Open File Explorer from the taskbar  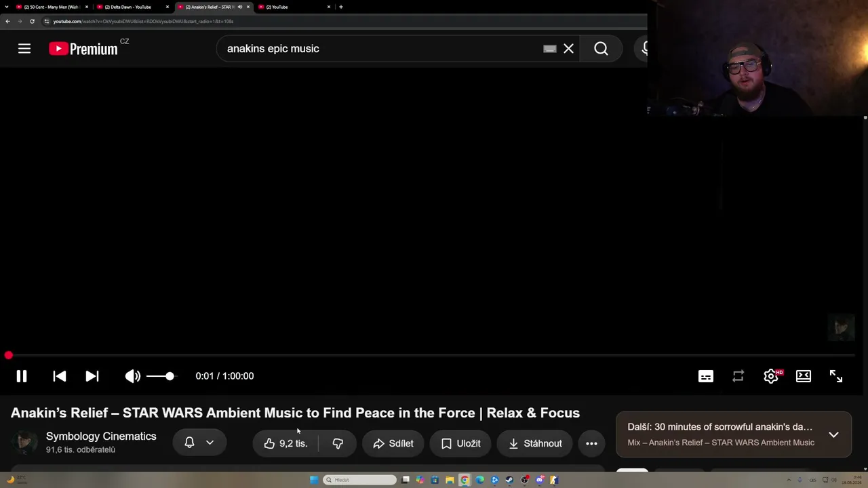(x=450, y=480)
